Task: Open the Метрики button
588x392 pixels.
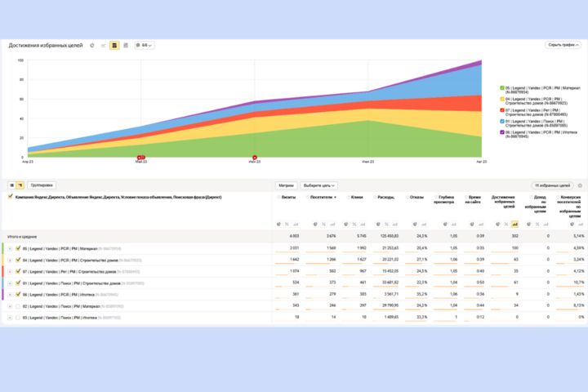Action: [286, 185]
